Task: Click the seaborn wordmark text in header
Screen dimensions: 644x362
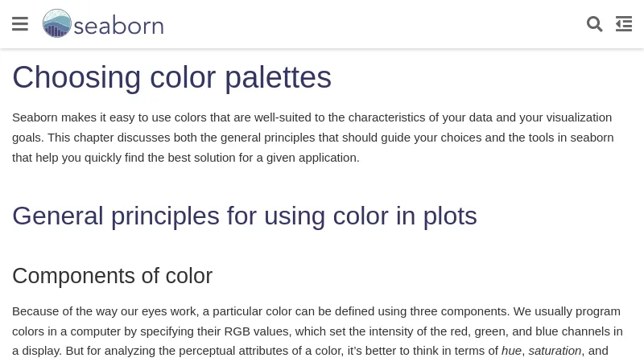Action: point(118,26)
